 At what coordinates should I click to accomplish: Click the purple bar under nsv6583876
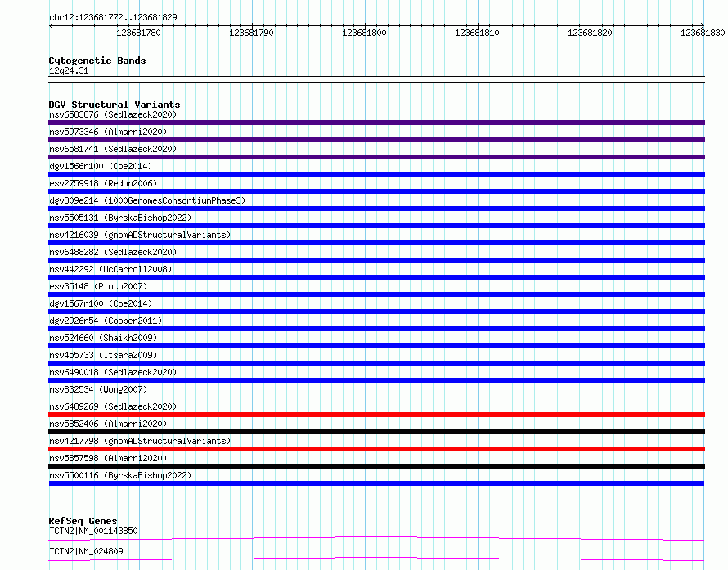[376, 123]
